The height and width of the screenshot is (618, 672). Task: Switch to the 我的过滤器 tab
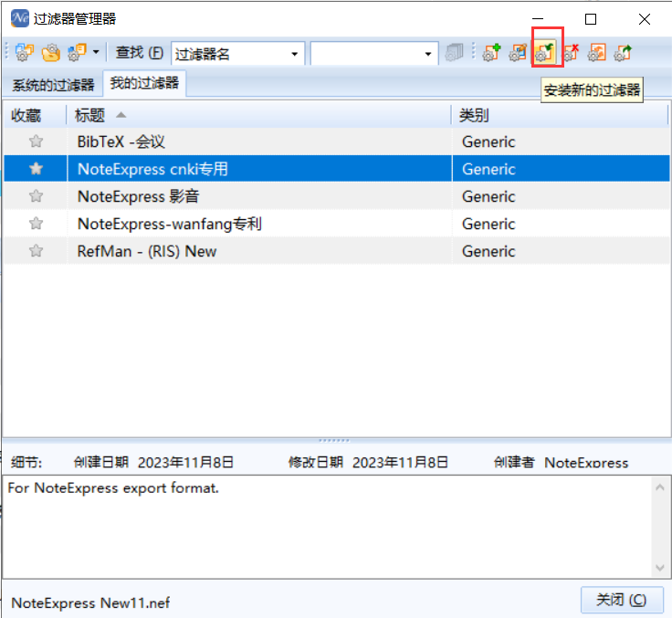(x=144, y=83)
